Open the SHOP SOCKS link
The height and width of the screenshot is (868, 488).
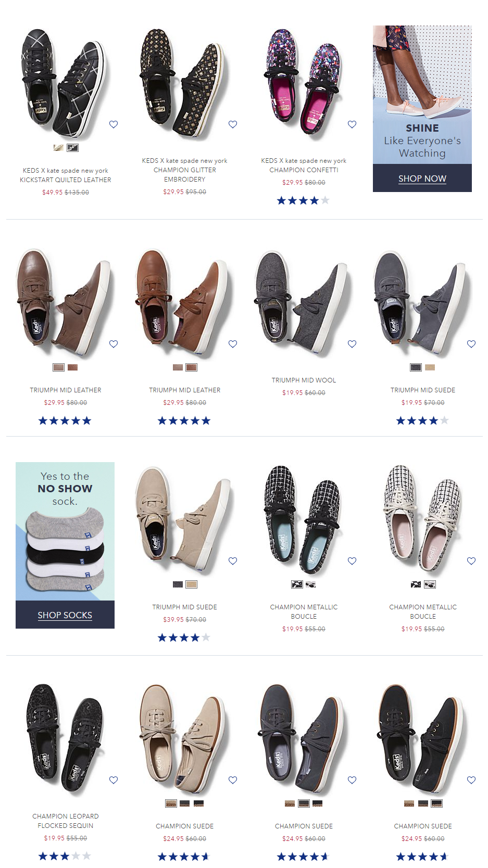coord(65,615)
